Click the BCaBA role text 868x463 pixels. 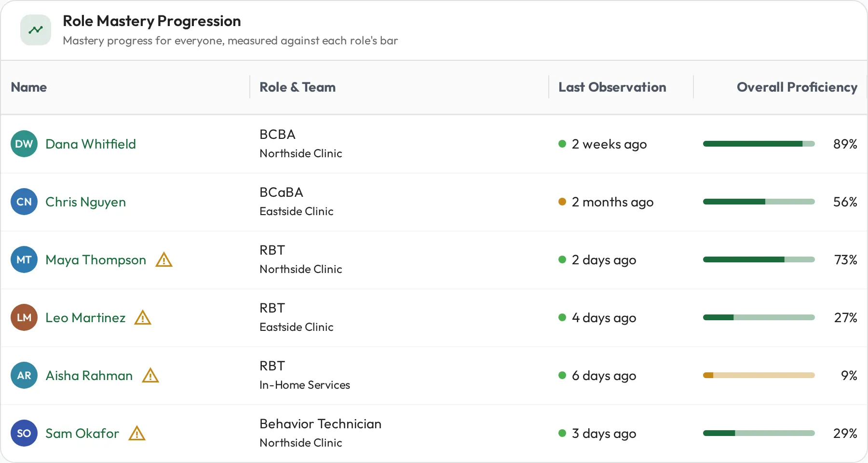tap(282, 192)
